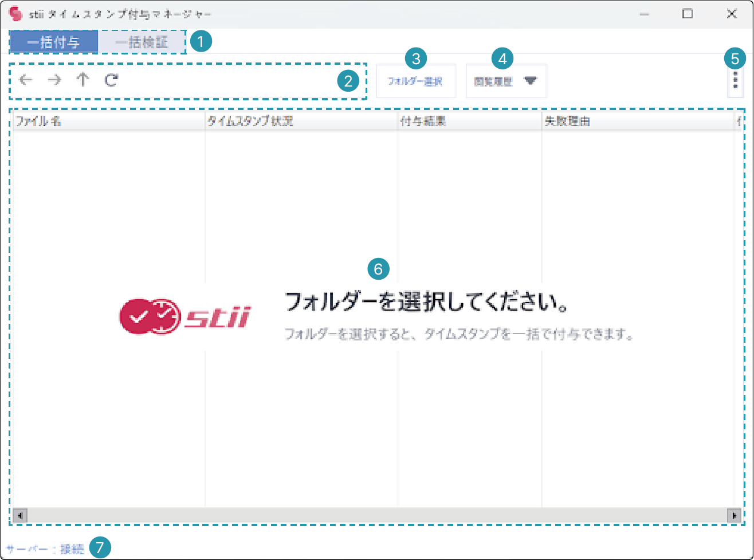The image size is (754, 560).
Task: Close the stii タイムスタンプ付与マネージャー window
Action: [731, 14]
